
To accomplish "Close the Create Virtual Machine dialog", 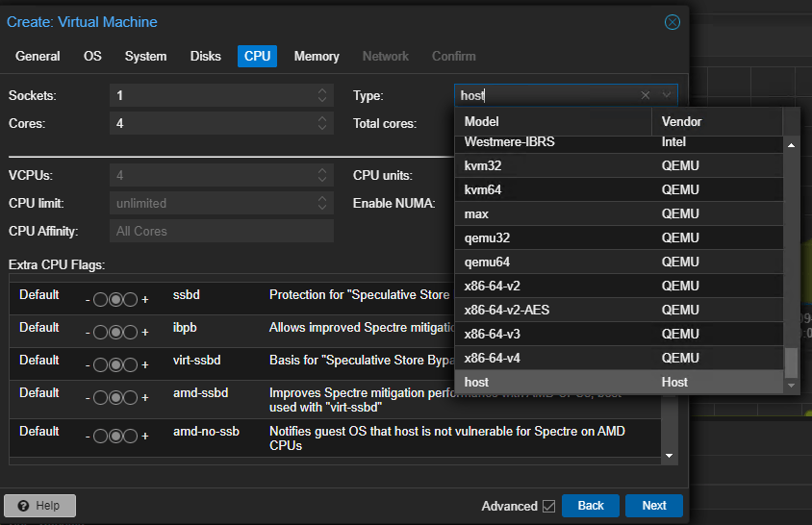I will (672, 22).
